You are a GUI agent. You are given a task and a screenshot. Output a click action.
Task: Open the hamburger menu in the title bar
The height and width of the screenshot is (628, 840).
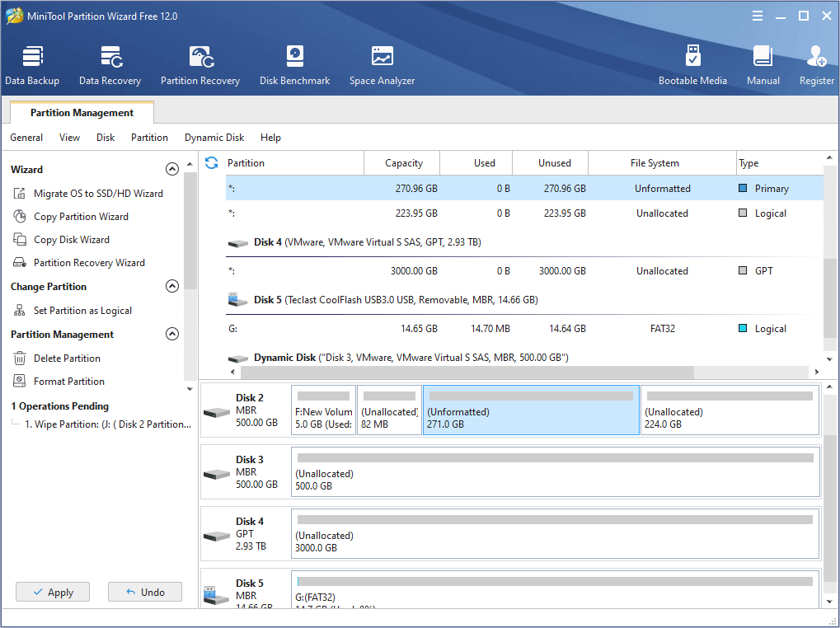pyautogui.click(x=758, y=16)
